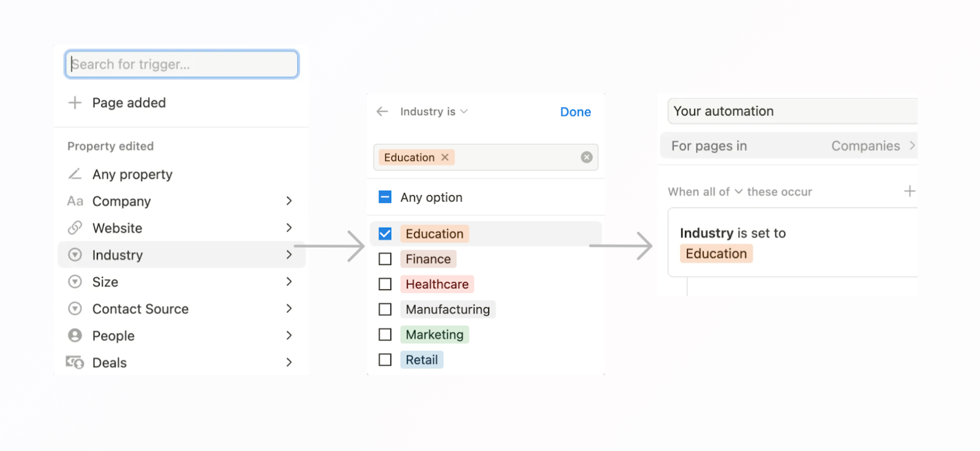Image resolution: width=980 pixels, height=451 pixels.
Task: Click the Education tag in trigger card
Action: 716,253
